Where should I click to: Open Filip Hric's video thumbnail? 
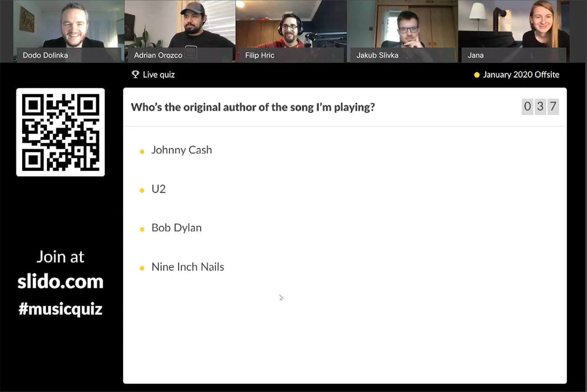pyautogui.click(x=291, y=31)
